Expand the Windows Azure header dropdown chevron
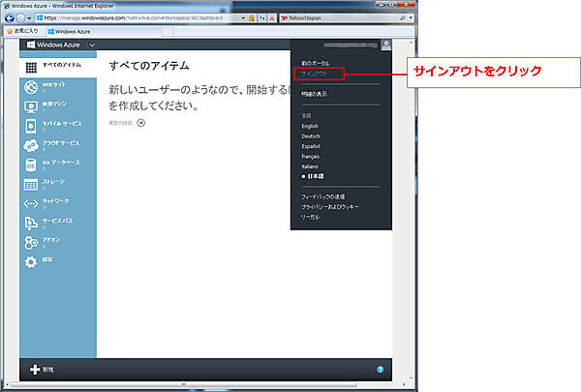The image size is (581, 392). (91, 45)
